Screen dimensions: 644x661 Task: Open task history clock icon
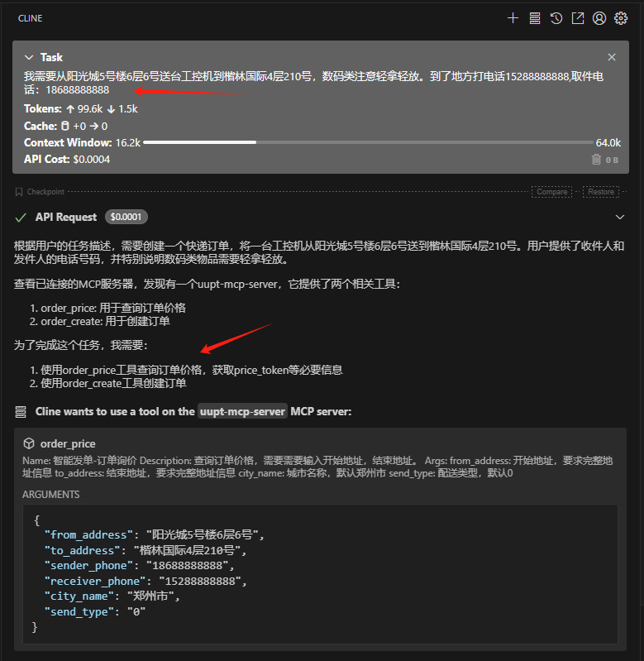point(556,17)
